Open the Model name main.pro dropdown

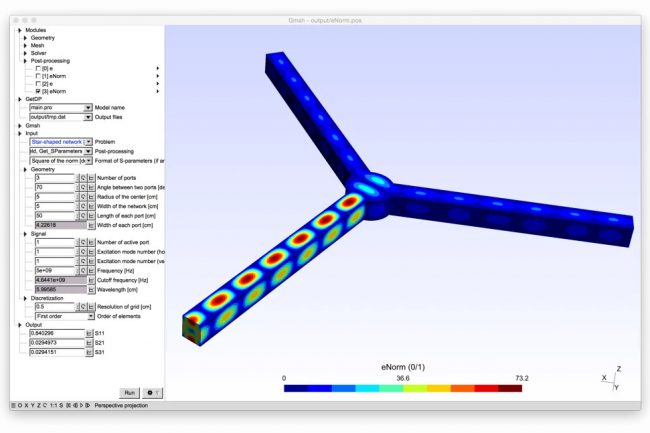point(89,107)
